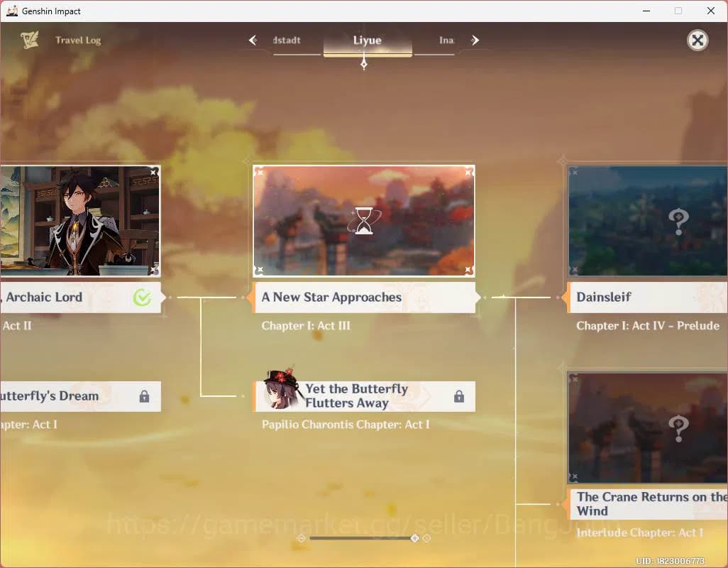The image size is (728, 568).
Task: Click the Travel Log label
Action: 78,40
